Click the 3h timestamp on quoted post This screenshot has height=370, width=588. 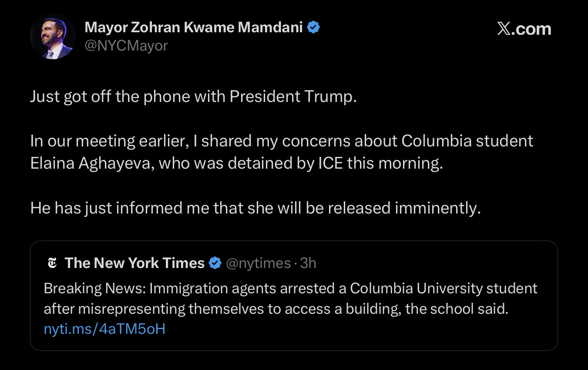point(308,263)
